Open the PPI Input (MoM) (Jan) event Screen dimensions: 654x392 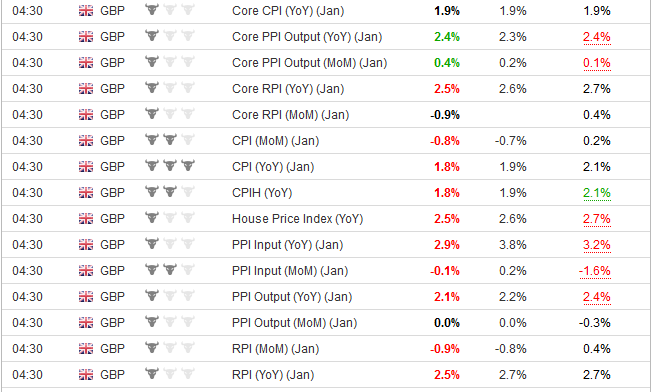[290, 271]
